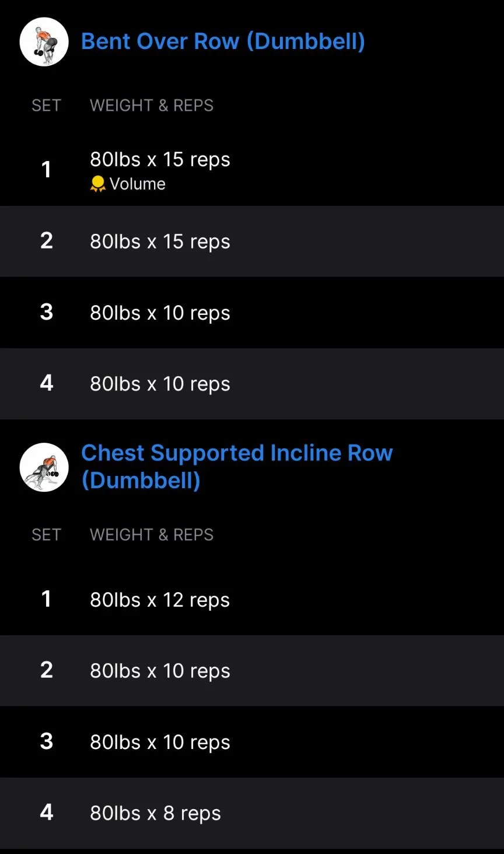Select Bent Over Row set 1 row number
Image resolution: width=504 pixels, height=854 pixels.
[47, 170]
